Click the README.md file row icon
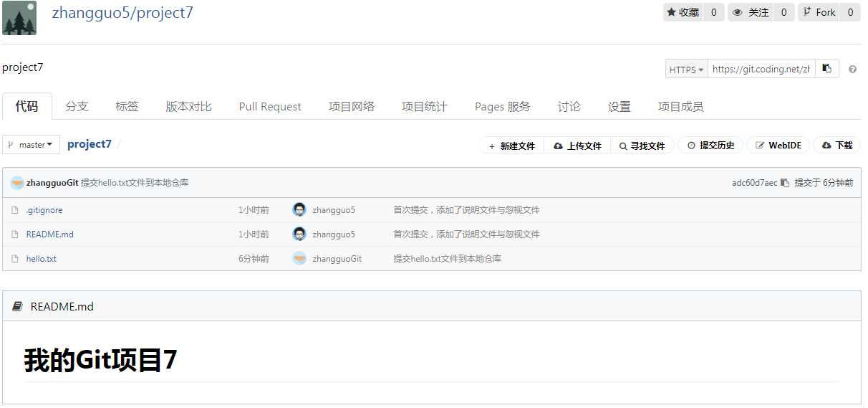868x408 pixels. coord(14,234)
